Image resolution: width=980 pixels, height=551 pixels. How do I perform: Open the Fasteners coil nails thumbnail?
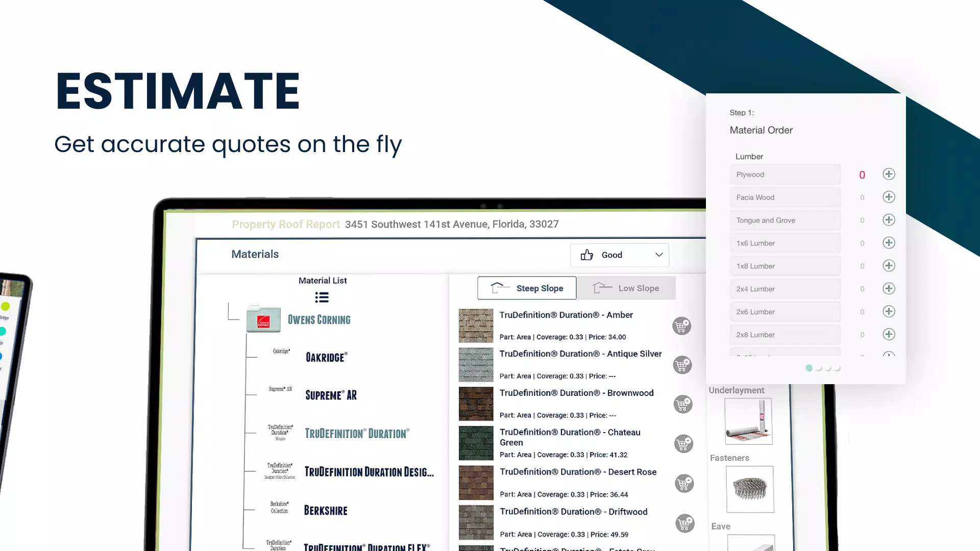pos(750,489)
